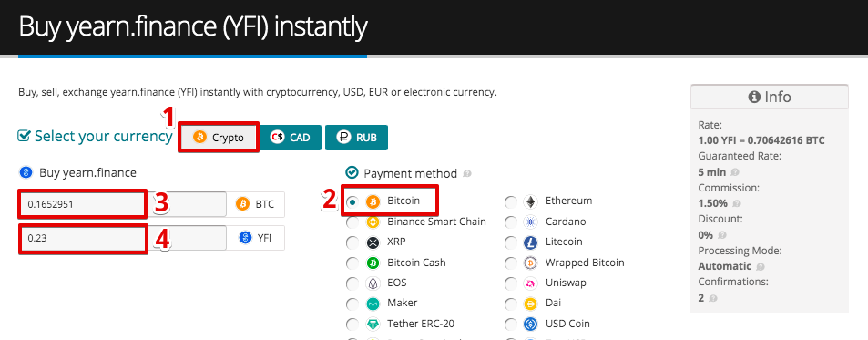Click the Bitcoin Cash coin icon

(373, 263)
